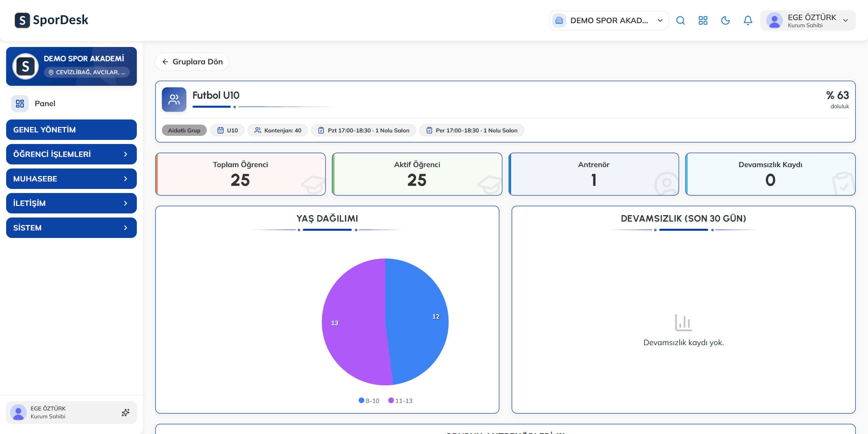This screenshot has width=868, height=434.
Task: Click the Antrenör stat card
Action: (x=594, y=174)
